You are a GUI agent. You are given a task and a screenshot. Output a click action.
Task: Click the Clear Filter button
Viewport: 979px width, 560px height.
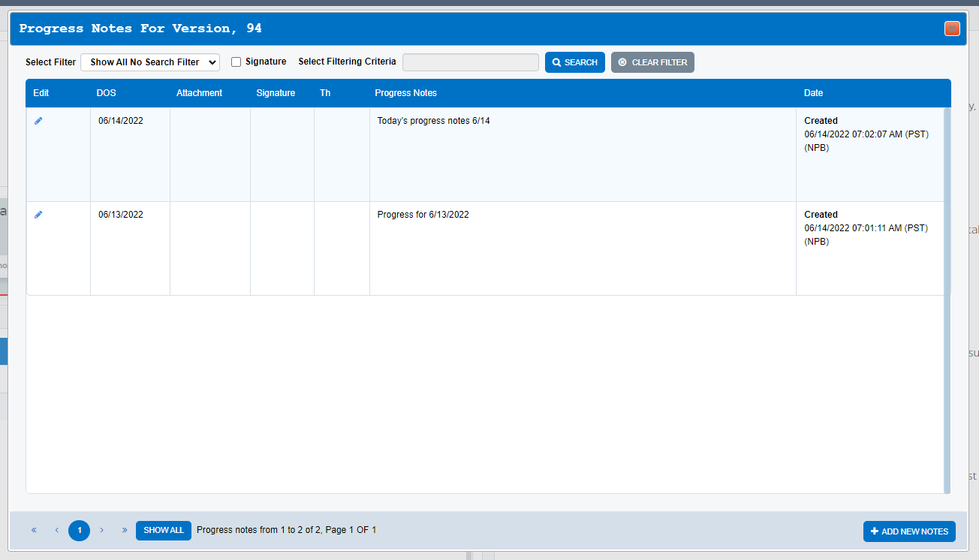652,62
